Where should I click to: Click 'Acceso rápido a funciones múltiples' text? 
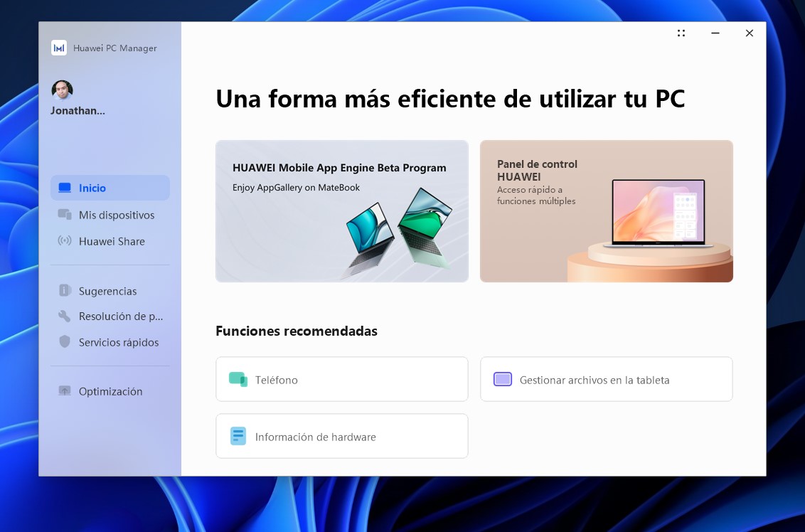536,195
